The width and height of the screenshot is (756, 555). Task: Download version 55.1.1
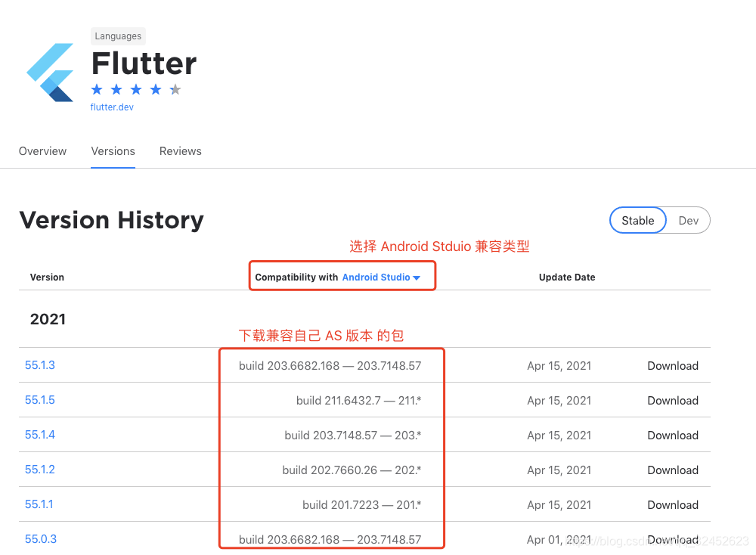coord(673,505)
